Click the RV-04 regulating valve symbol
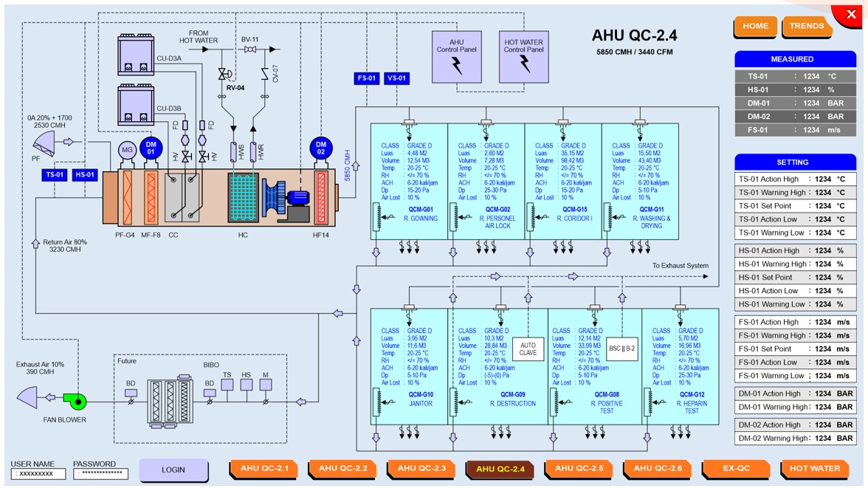The width and height of the screenshot is (868, 488). click(221, 74)
